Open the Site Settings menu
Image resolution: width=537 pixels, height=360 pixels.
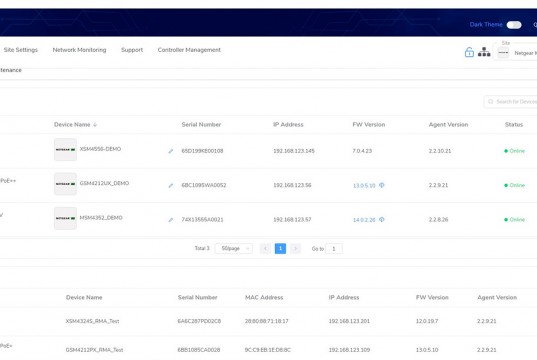(x=21, y=50)
